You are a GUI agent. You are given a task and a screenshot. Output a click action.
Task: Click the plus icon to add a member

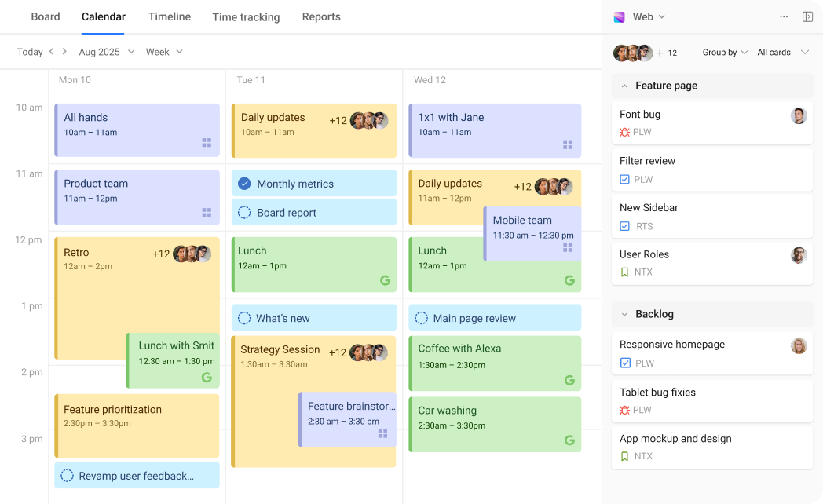[658, 53]
